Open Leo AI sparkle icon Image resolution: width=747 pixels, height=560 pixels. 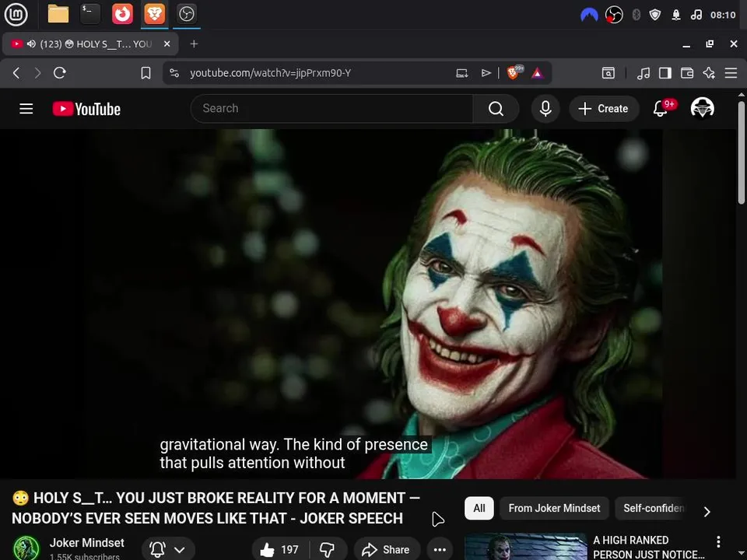click(x=709, y=73)
